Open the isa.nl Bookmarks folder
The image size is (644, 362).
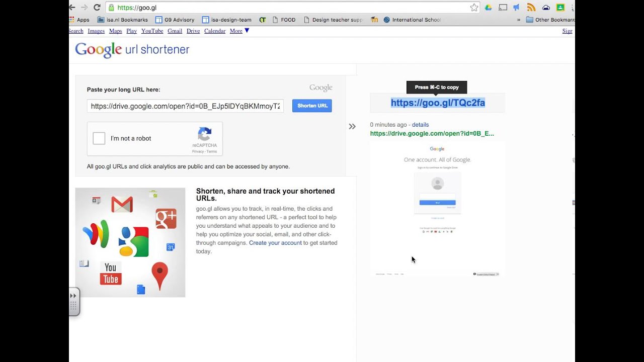pyautogui.click(x=123, y=20)
